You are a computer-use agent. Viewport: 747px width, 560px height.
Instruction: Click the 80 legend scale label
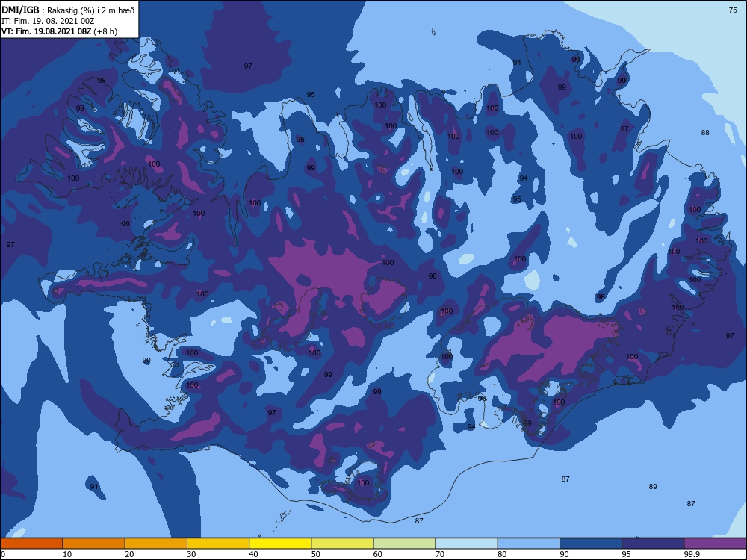pyautogui.click(x=502, y=554)
